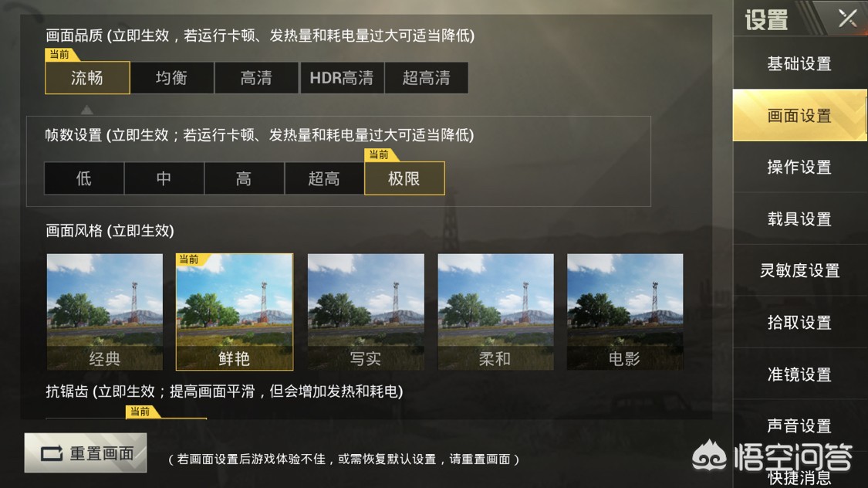Set frame rate to 极限
The height and width of the screenshot is (488, 868).
[404, 178]
